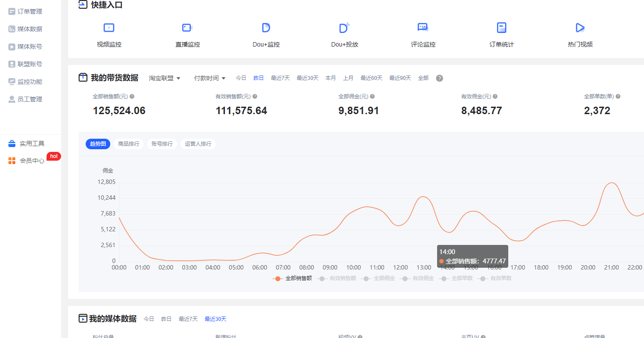Click the 员工管理 sidebar icon
This screenshot has height=338, width=644.
(12, 99)
